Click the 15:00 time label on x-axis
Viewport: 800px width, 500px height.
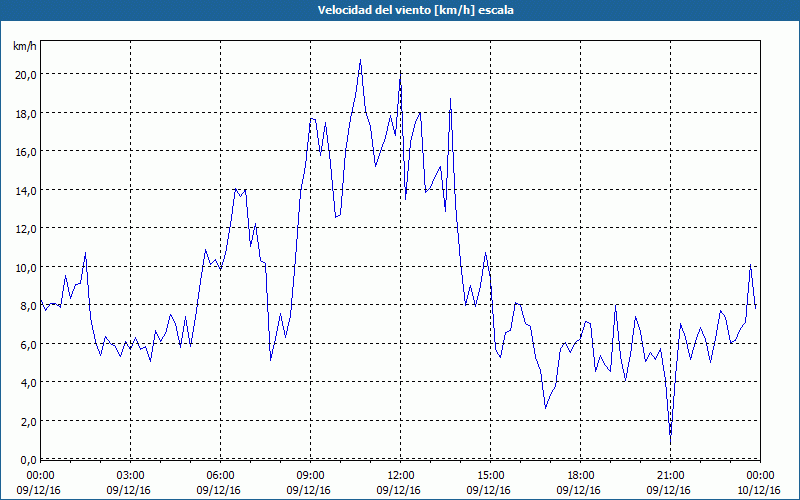(490, 476)
